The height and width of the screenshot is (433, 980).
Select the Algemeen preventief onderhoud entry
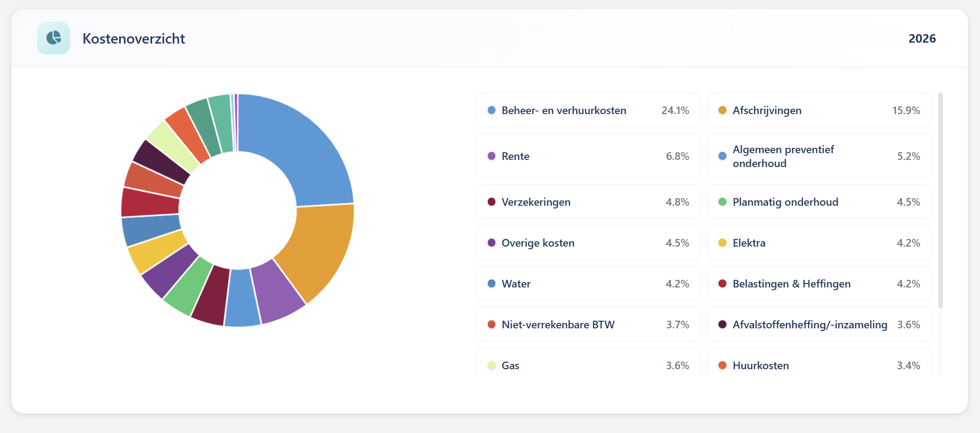tap(819, 156)
